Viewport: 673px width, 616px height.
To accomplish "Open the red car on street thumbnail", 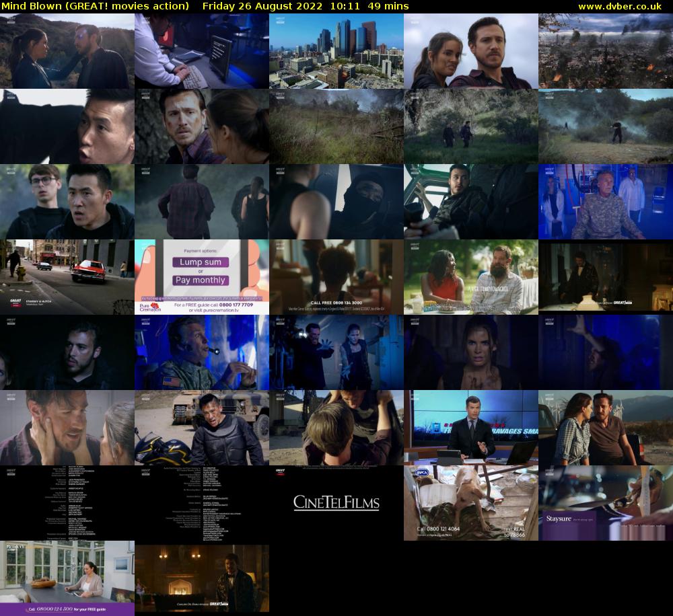I will tap(67, 277).
